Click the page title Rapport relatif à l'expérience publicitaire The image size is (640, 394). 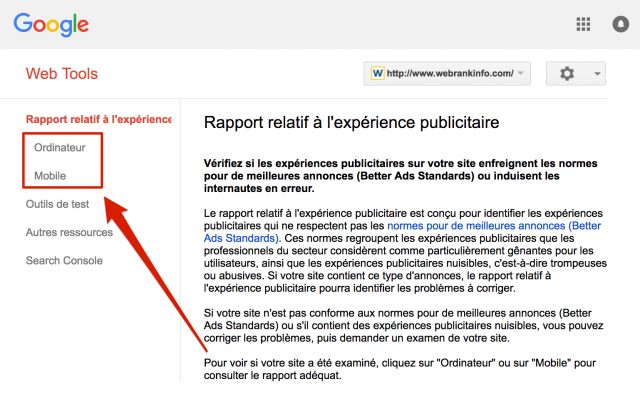click(x=351, y=122)
